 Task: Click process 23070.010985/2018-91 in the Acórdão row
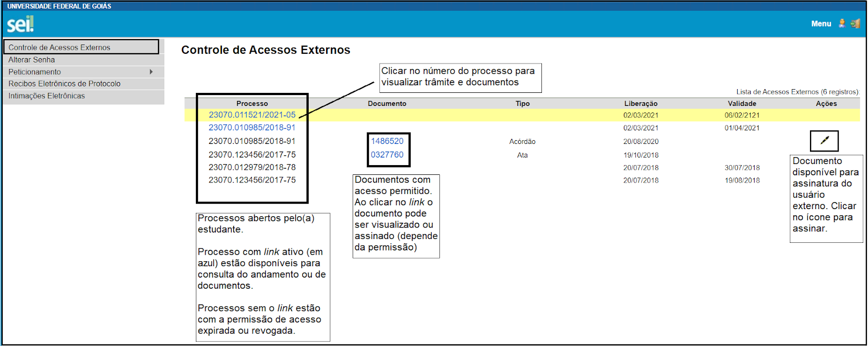tap(252, 141)
